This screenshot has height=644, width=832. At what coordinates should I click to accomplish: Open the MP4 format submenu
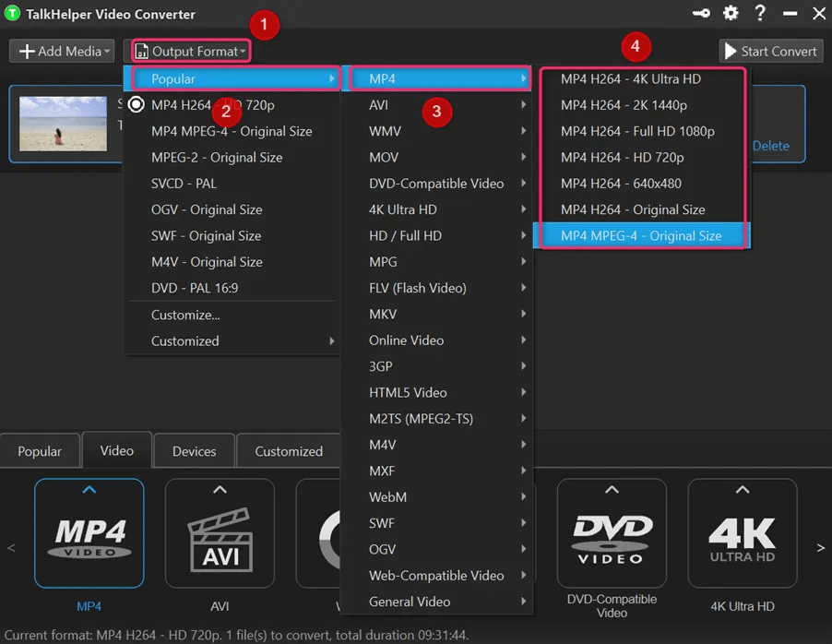click(x=437, y=78)
